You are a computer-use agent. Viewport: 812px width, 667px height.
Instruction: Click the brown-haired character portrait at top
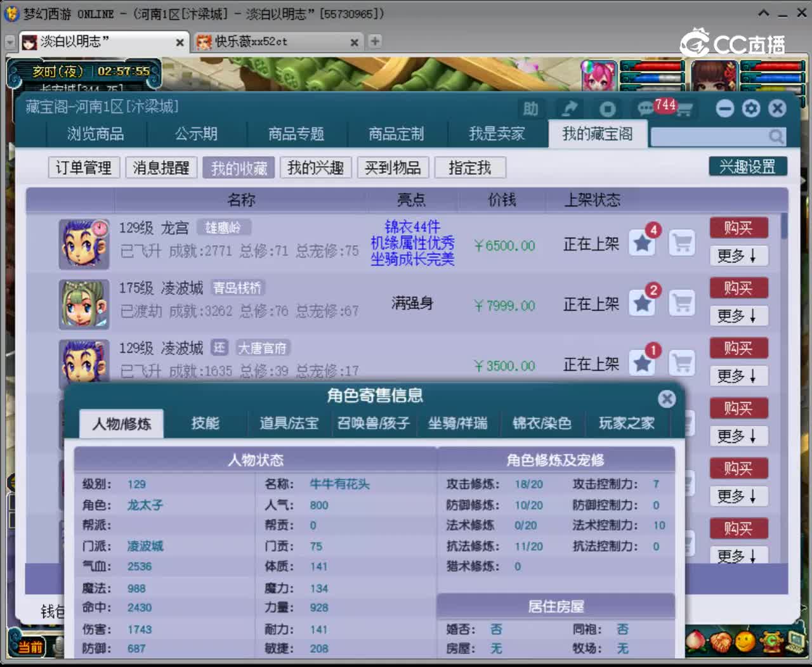click(715, 76)
